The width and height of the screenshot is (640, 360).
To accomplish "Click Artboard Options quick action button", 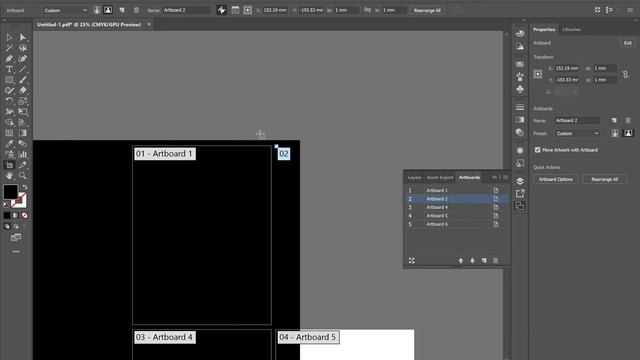I will (556, 179).
